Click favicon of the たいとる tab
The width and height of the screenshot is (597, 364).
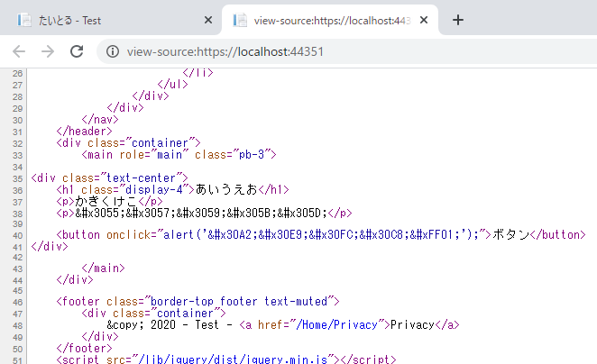[24, 20]
